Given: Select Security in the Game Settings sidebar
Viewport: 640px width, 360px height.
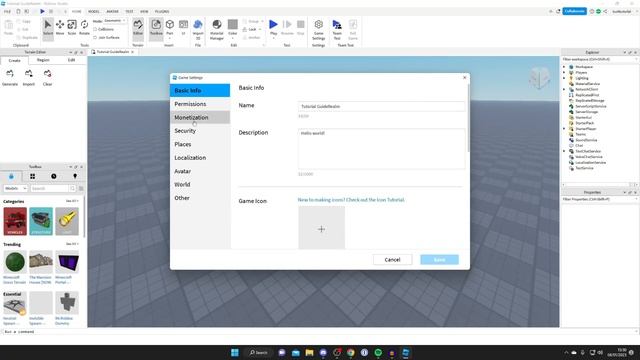Looking at the screenshot, I should [x=200, y=131].
